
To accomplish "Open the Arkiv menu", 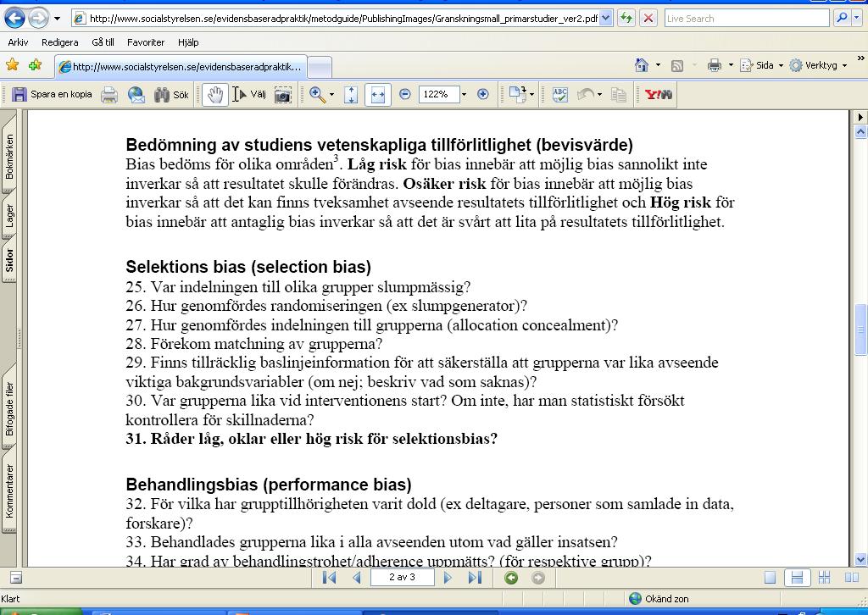I will (x=18, y=42).
